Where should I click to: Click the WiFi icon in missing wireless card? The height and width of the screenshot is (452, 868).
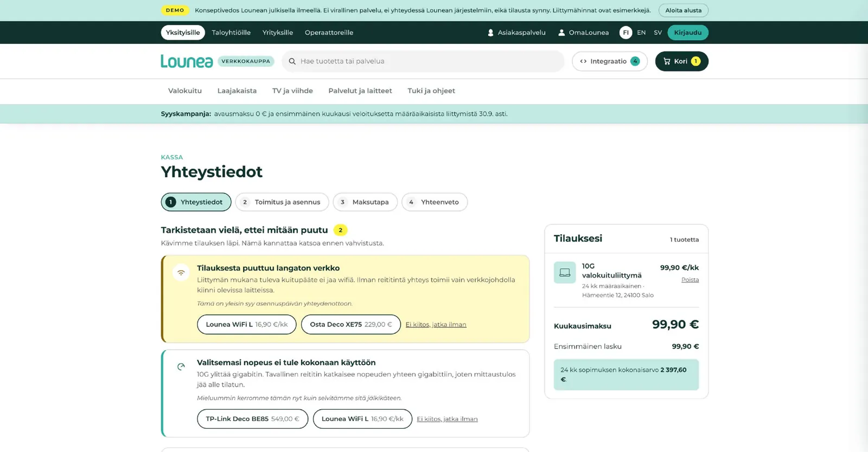click(181, 272)
